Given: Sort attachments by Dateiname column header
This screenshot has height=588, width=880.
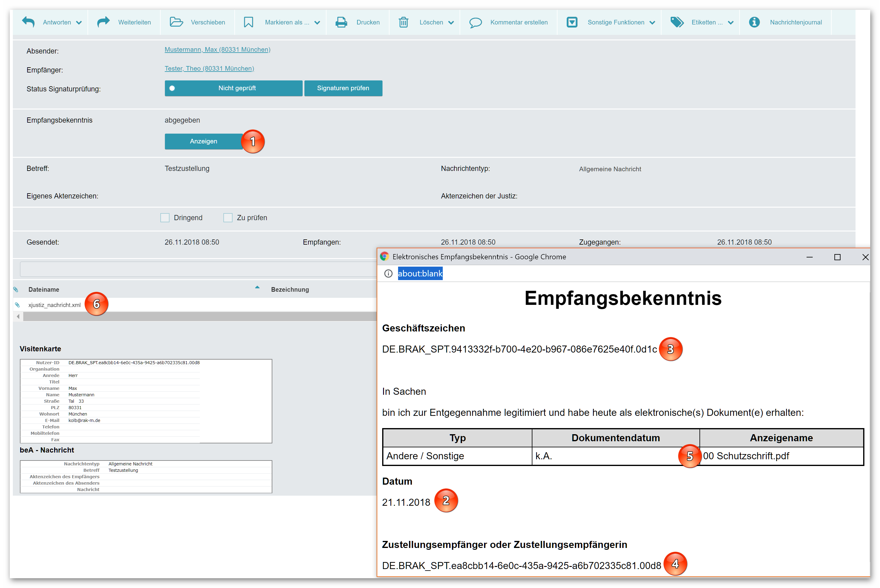Looking at the screenshot, I should click(x=43, y=290).
